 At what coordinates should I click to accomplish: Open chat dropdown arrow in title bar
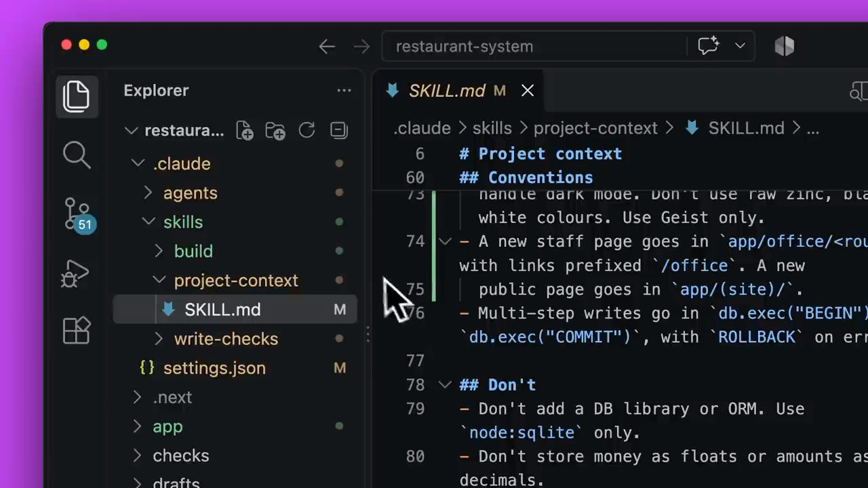coord(740,46)
